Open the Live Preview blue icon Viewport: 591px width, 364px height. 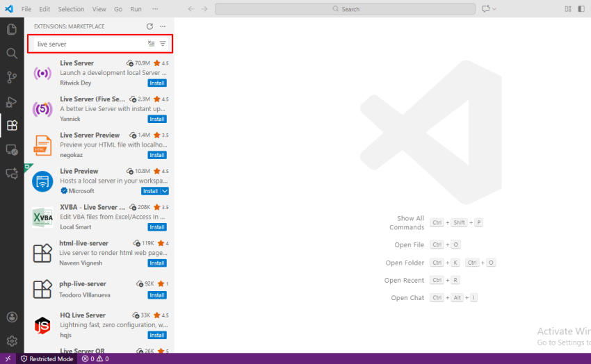coord(42,181)
